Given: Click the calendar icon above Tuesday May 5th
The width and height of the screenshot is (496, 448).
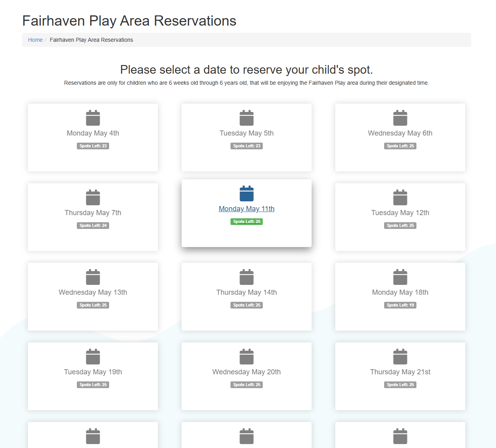Looking at the screenshot, I should click(247, 118).
